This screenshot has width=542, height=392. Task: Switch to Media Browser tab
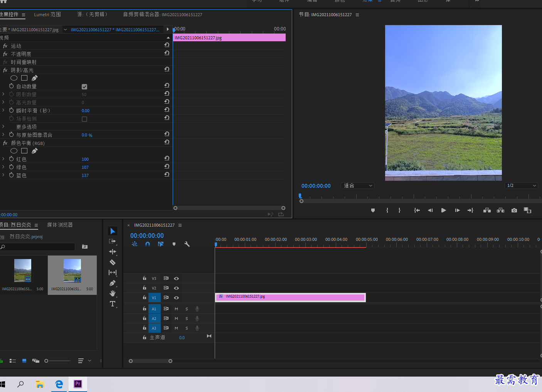60,225
